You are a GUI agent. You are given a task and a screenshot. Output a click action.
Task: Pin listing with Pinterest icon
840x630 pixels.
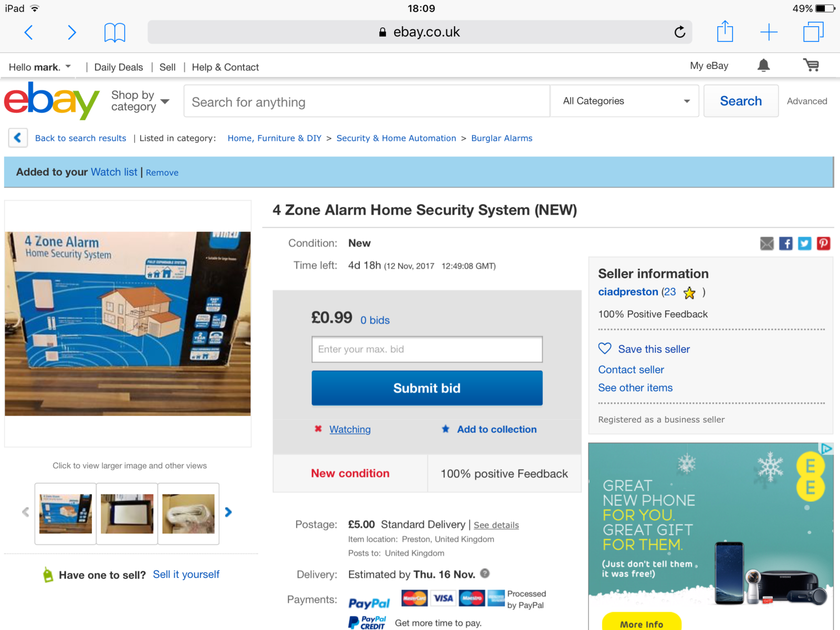click(x=823, y=243)
